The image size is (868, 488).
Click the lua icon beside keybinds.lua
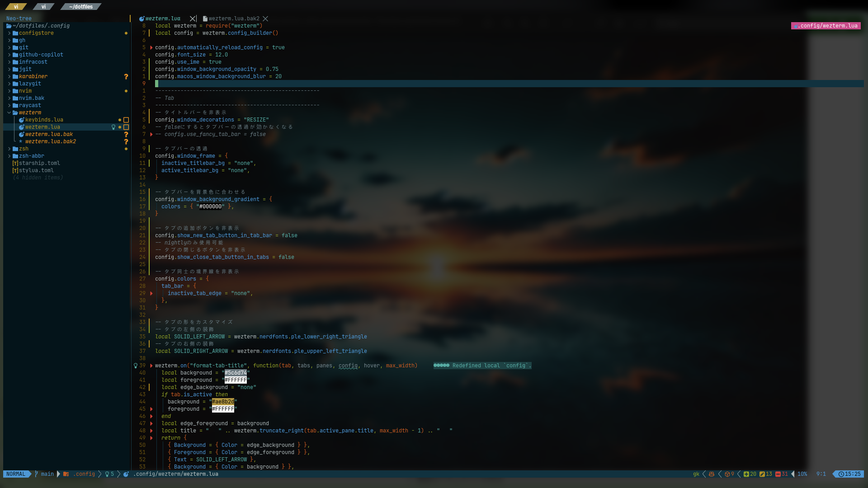tap(21, 120)
